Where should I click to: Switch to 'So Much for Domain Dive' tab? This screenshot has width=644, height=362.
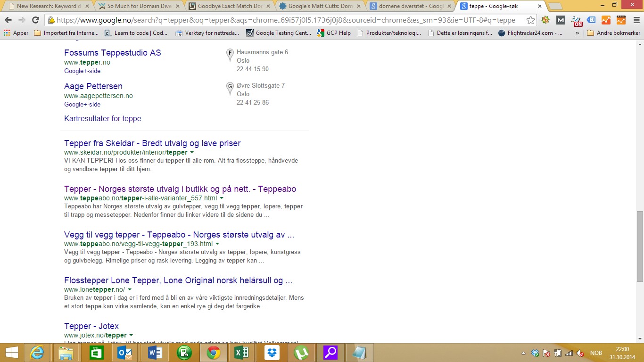click(x=139, y=6)
